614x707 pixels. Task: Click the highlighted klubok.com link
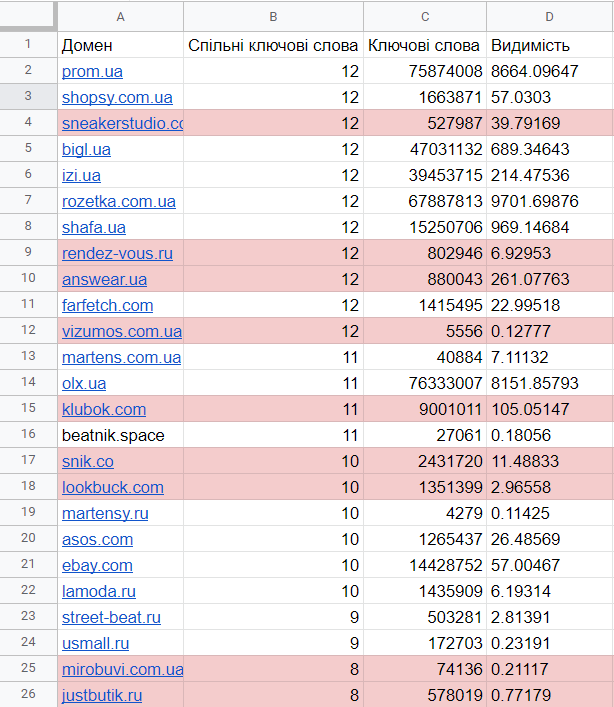tap(104, 409)
